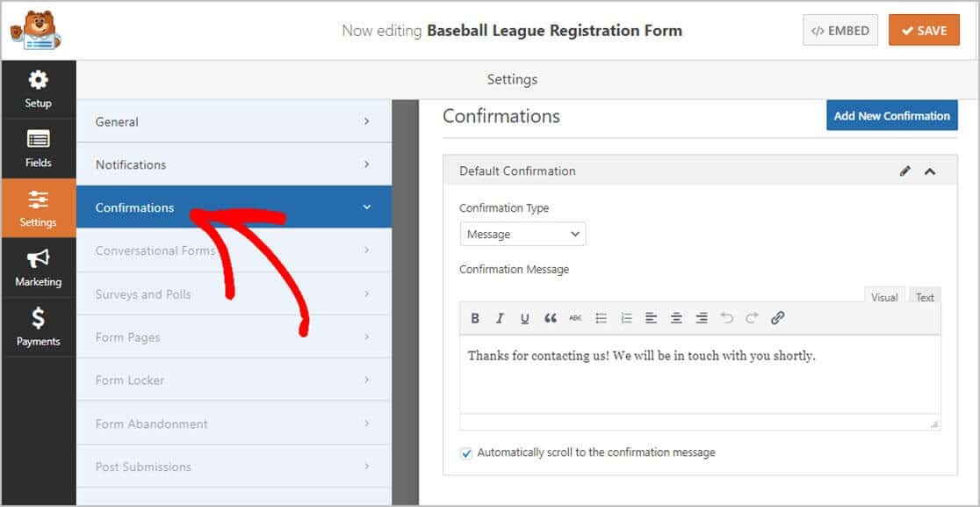Collapse the Default Confirmation panel
The image size is (980, 507).
930,170
